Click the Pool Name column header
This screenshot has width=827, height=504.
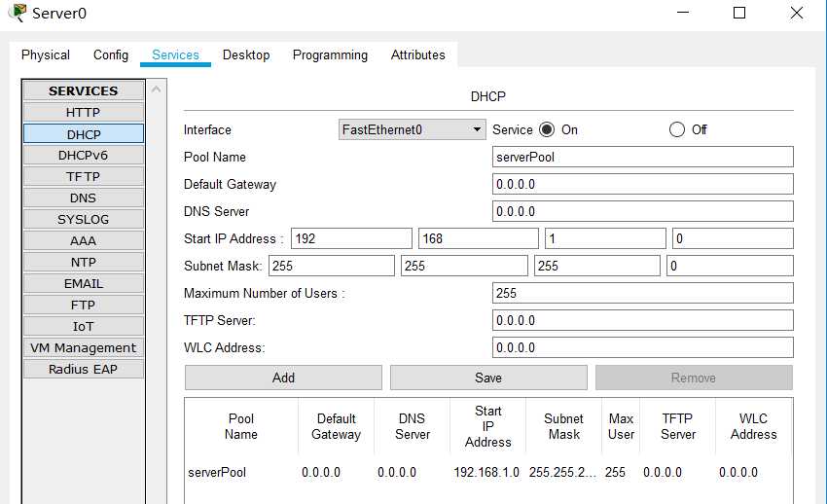click(241, 426)
